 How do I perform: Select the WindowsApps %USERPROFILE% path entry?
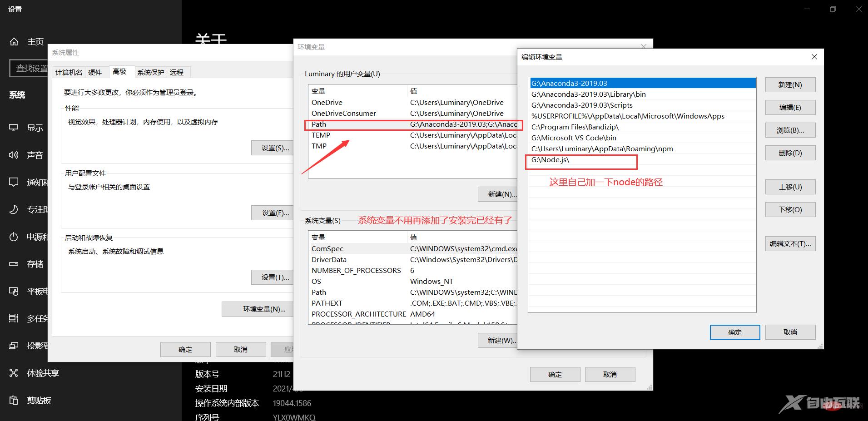pos(643,116)
